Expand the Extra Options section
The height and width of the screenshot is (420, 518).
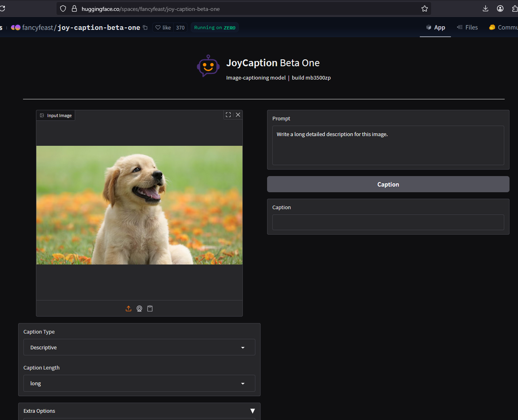(x=139, y=411)
